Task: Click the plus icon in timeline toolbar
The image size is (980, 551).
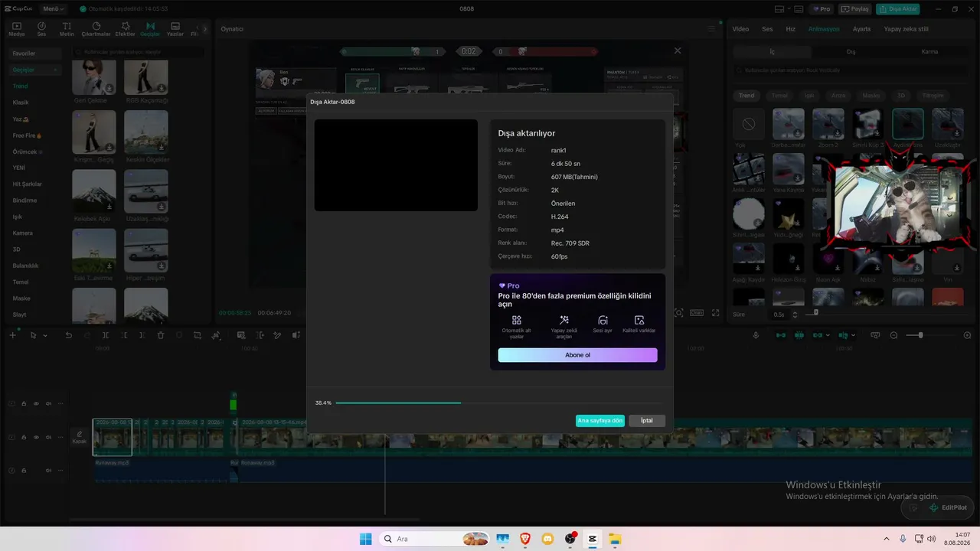Action: click(x=13, y=335)
